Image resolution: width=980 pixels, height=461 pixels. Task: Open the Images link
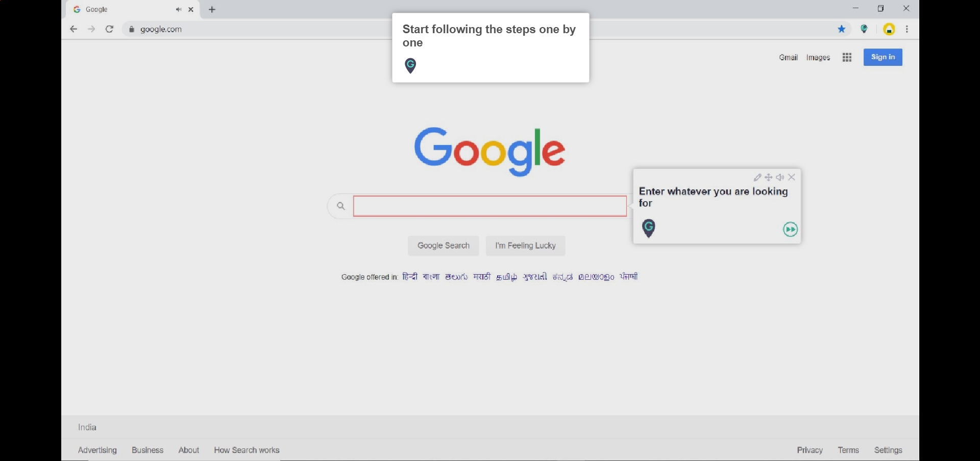pos(819,58)
